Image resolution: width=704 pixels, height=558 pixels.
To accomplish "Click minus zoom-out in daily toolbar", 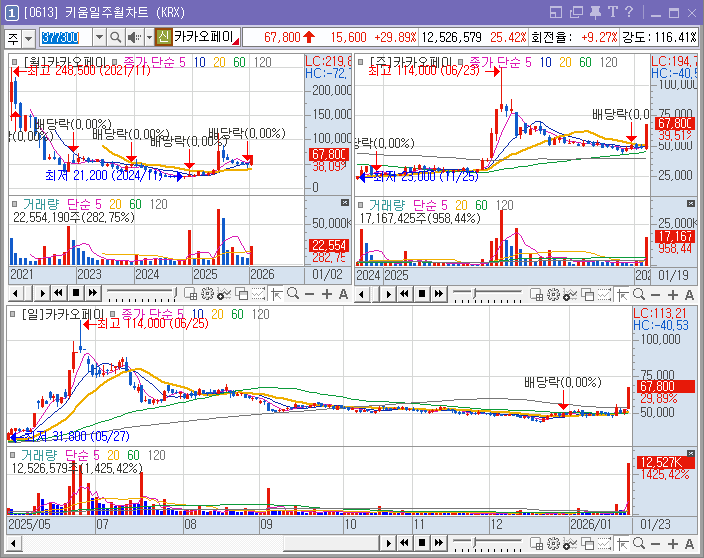I will coord(656,544).
